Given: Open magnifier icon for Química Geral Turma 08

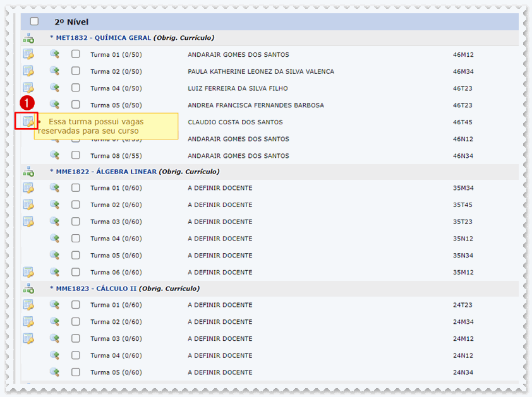Looking at the screenshot, I should click(55, 155).
